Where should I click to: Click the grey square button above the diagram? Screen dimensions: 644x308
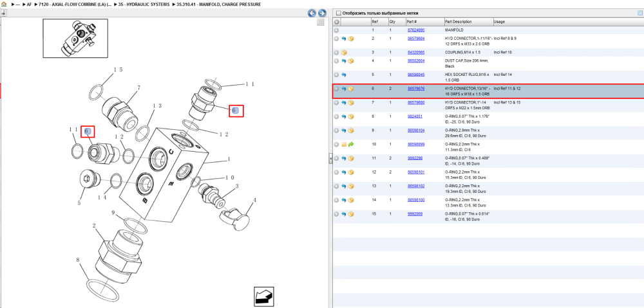(321, 22)
